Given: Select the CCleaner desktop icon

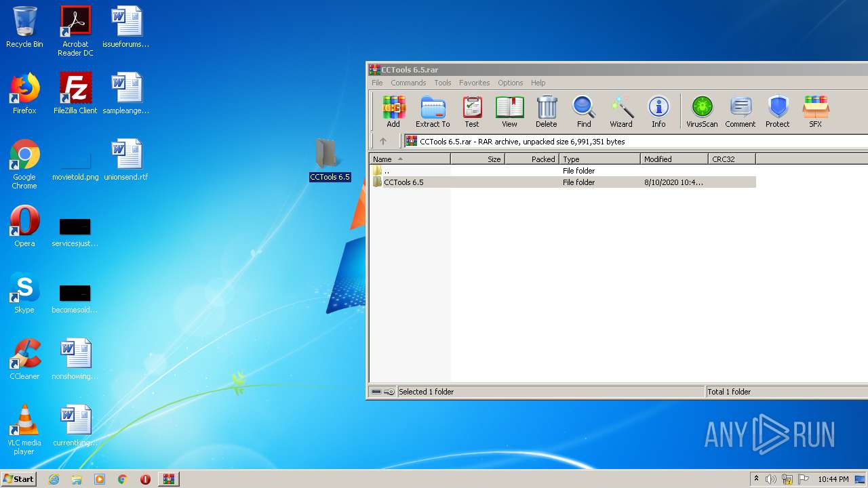Looking at the screenshot, I should [x=24, y=359].
